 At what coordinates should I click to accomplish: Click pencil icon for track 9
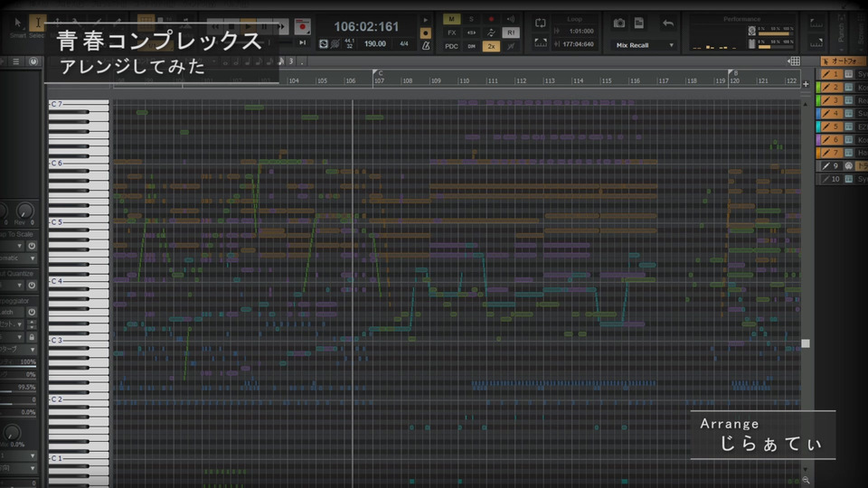pyautogui.click(x=826, y=166)
